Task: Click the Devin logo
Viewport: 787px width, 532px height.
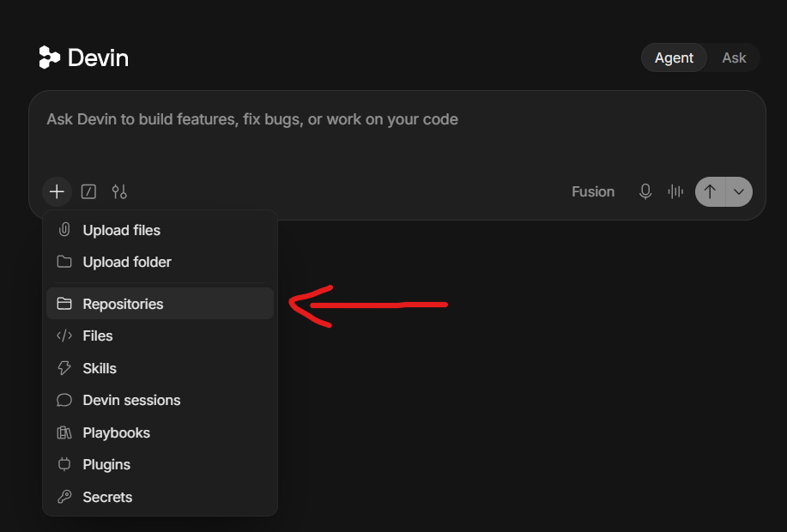Action: point(84,57)
